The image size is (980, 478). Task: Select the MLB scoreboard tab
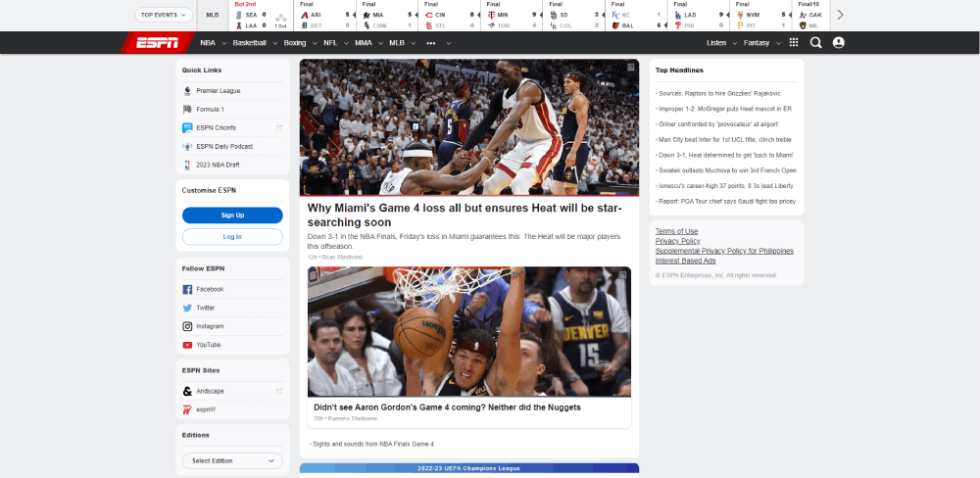click(x=213, y=15)
